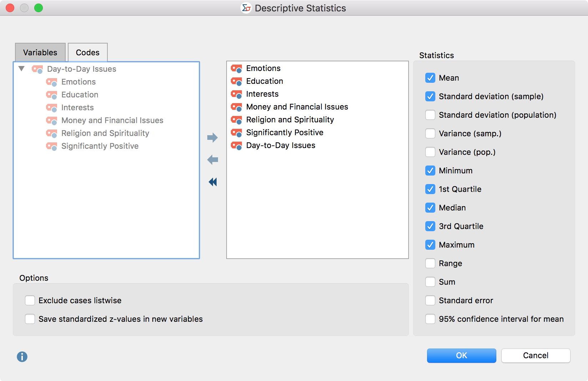
Task: Click the left arrow to remove selected code
Action: click(212, 160)
